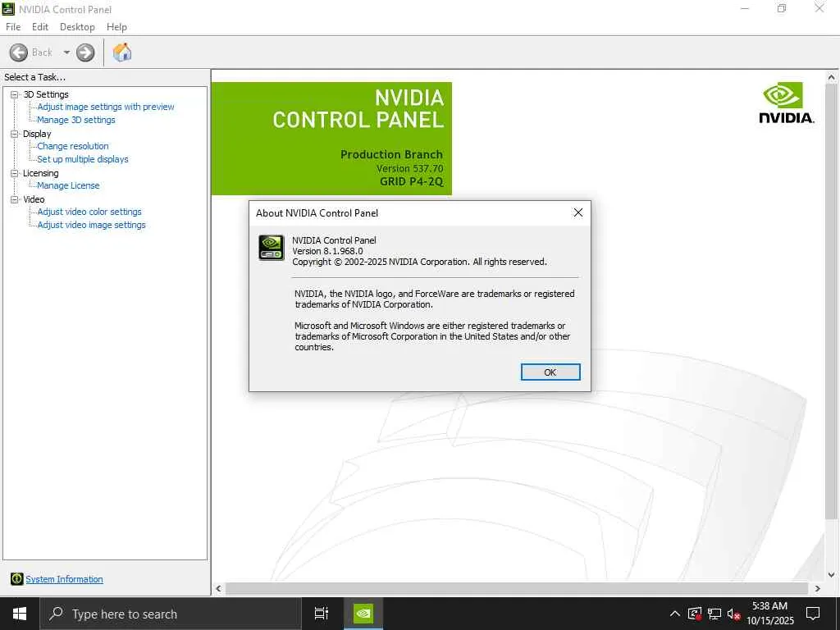The height and width of the screenshot is (630, 840).
Task: Click the taskbar search box
Action: pyautogui.click(x=171, y=614)
